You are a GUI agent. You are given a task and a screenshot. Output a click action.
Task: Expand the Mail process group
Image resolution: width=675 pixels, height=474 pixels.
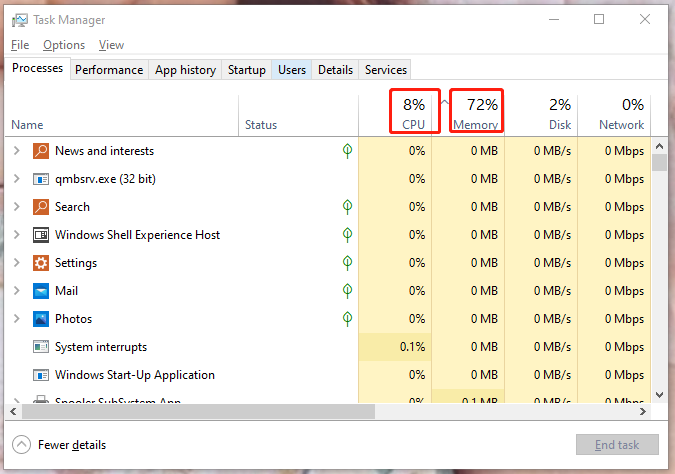click(16, 290)
